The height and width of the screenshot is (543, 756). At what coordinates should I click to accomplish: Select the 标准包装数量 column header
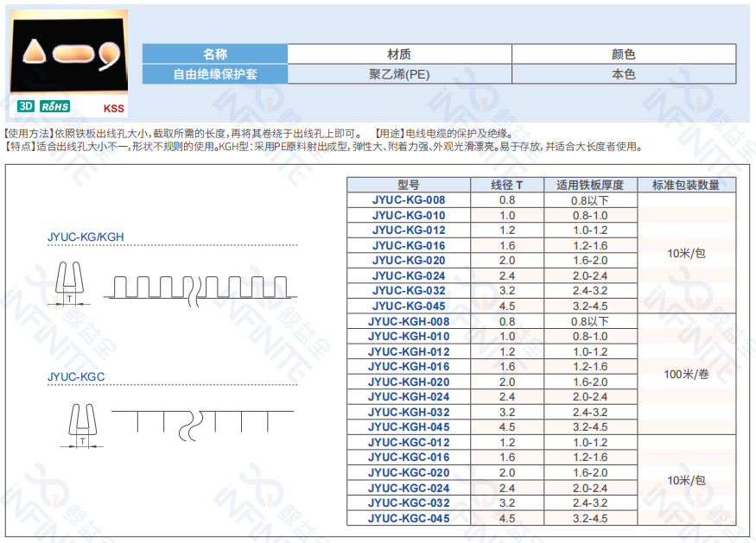pos(687,185)
